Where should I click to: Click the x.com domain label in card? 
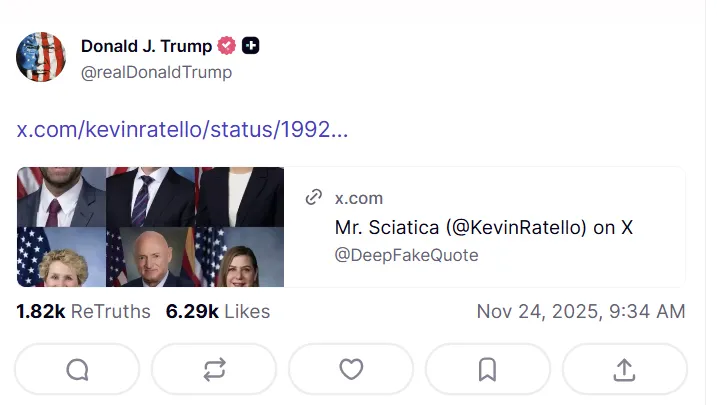[359, 198]
